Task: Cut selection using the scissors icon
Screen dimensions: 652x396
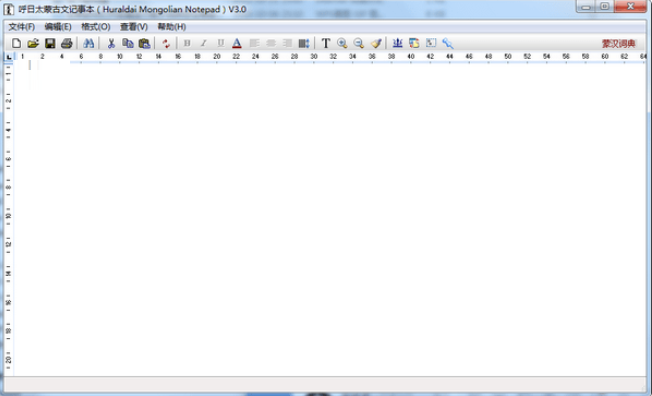Action: click(x=111, y=43)
